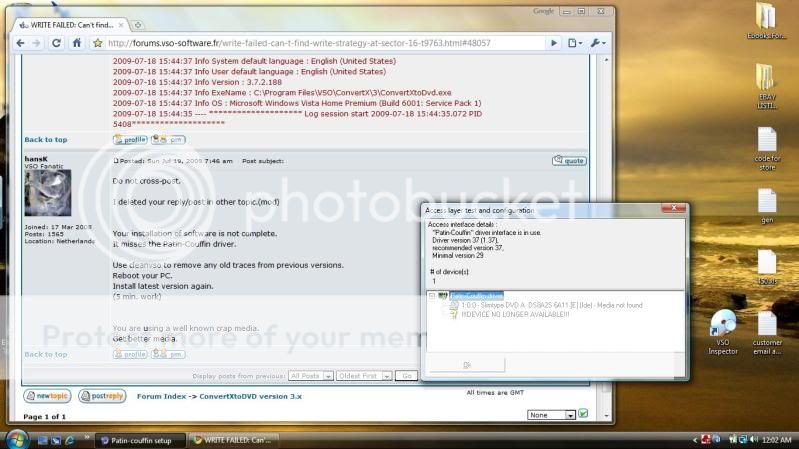The width and height of the screenshot is (799, 449).
Task: Click the Windows Start orb
Action: (x=16, y=439)
